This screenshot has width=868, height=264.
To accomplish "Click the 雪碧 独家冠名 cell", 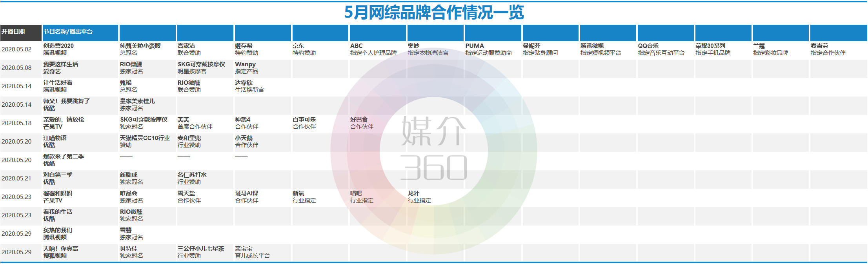I will click(x=147, y=234).
